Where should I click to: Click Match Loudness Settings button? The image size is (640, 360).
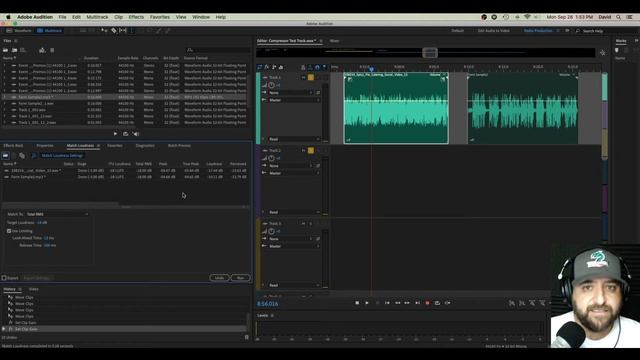tap(62, 156)
